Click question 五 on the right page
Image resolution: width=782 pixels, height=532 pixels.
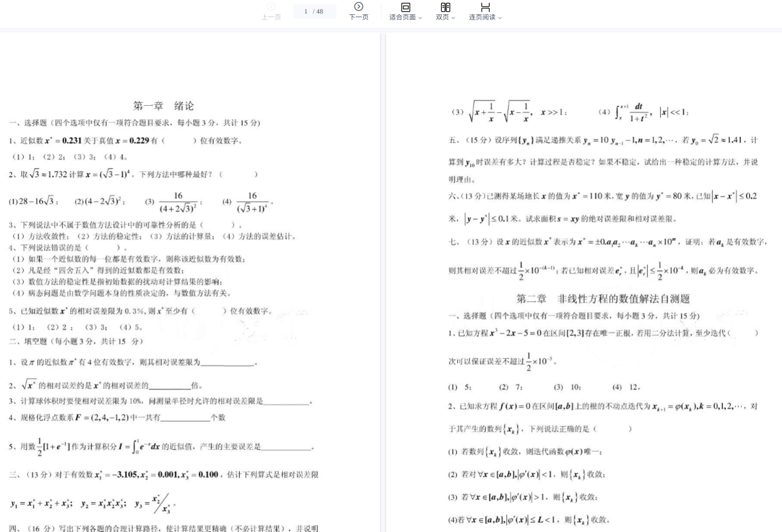coord(602,141)
